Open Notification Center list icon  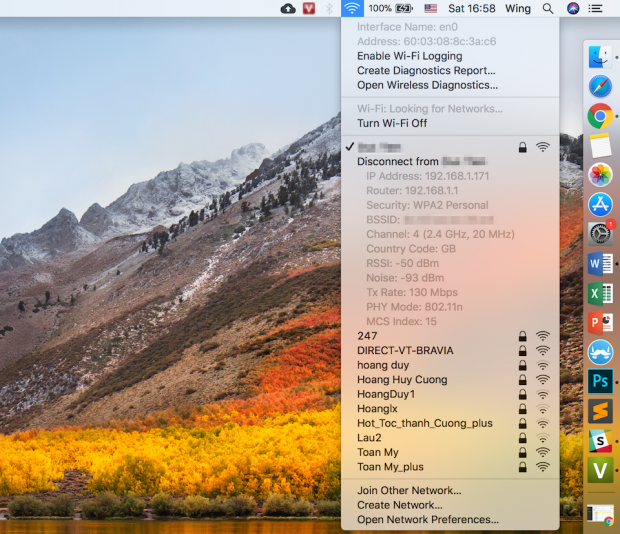[599, 8]
